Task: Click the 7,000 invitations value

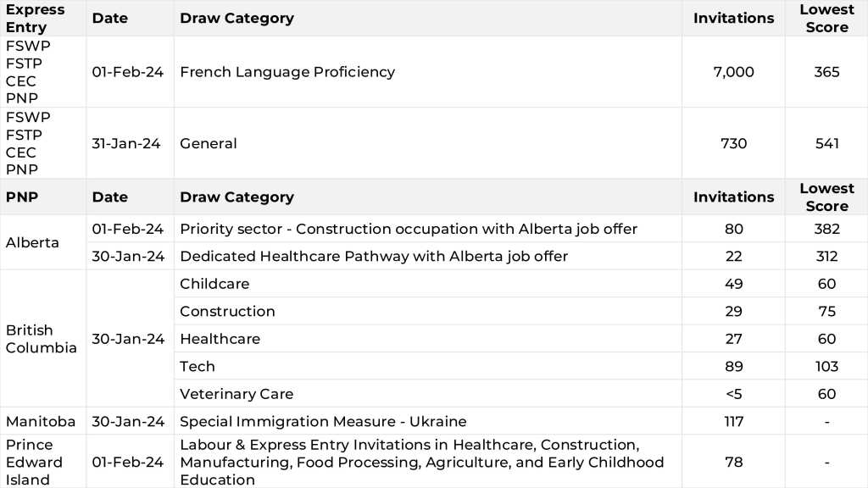Action: point(733,72)
